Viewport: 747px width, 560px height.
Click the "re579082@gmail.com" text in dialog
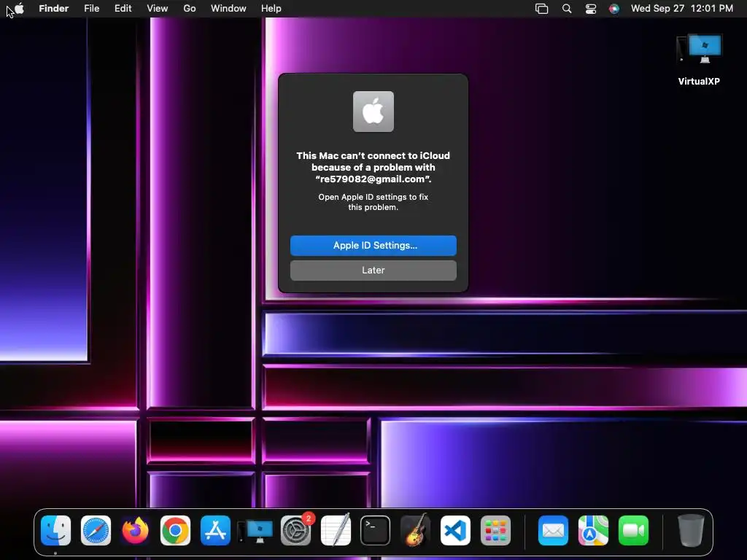point(373,179)
